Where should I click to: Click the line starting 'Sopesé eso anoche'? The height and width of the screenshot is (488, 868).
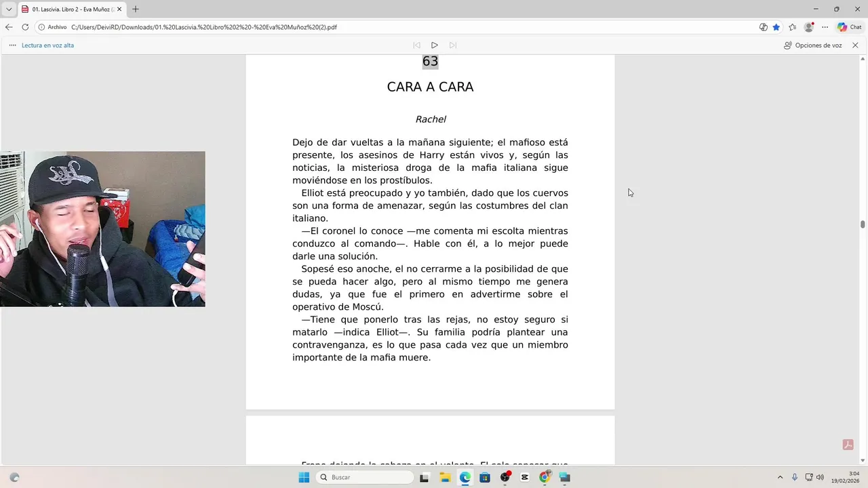[435, 269]
